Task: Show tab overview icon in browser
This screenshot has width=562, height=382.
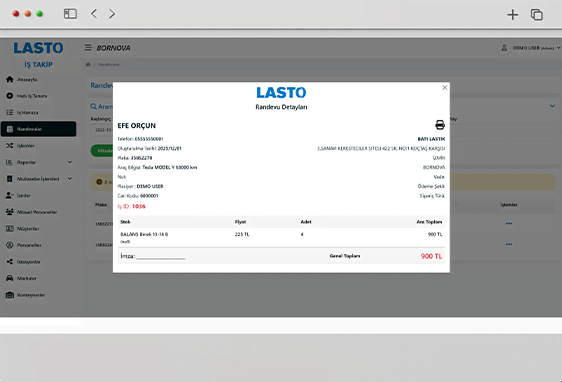Action: pos(537,15)
